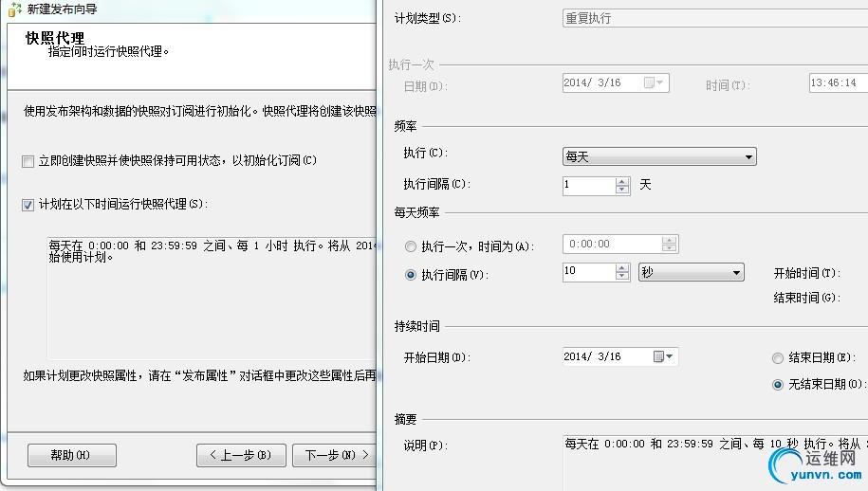
Task: Open interval unit dropdown showing 秒
Action: 692,272
